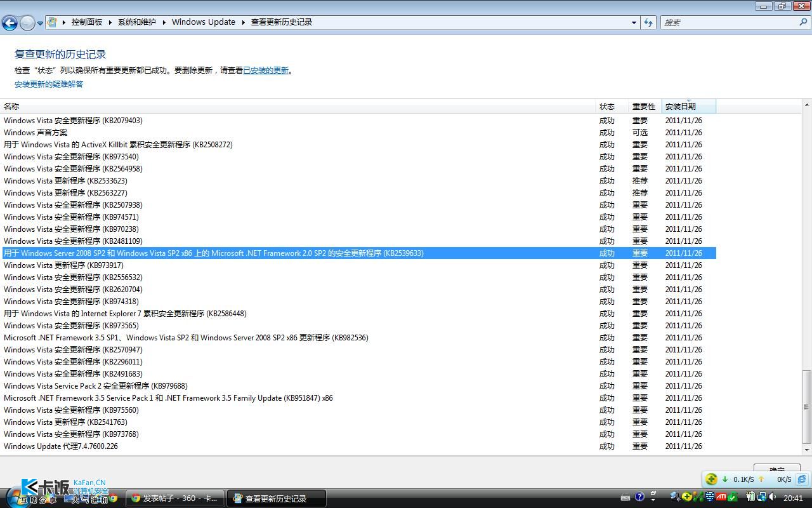This screenshot has height=508, width=812.
Task: Click 推荐 importance of KB2533623 row
Action: tap(640, 181)
